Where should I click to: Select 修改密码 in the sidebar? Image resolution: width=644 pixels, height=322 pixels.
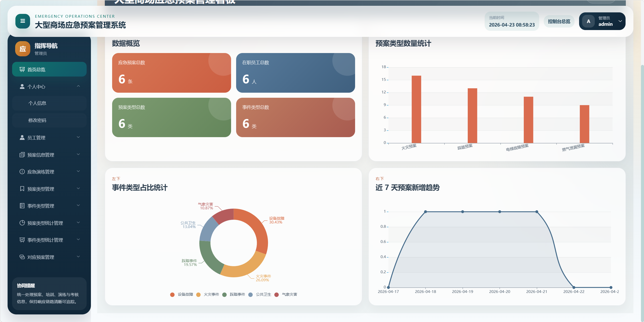[37, 120]
